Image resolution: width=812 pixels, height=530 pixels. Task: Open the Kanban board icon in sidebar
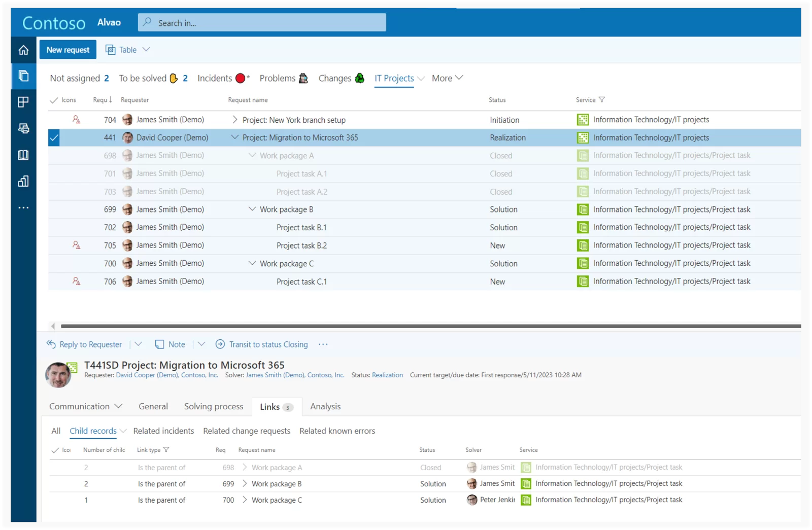[23, 102]
